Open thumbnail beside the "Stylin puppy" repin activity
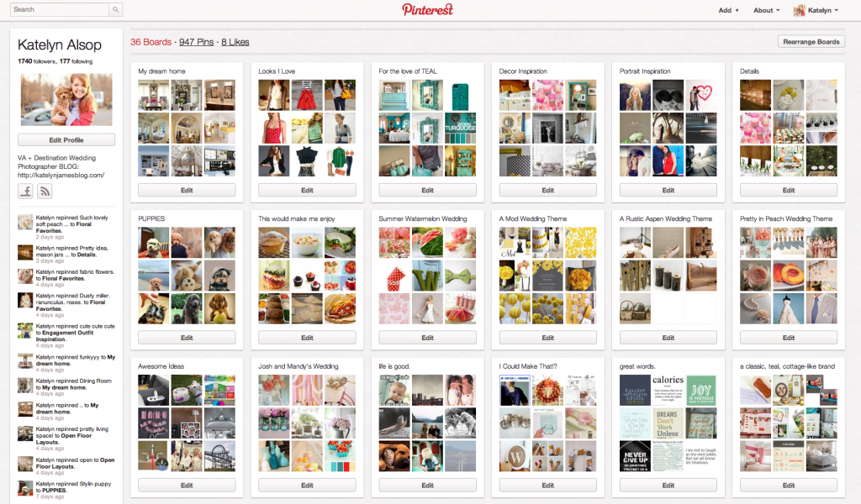Viewport: 861px width, 504px height. [25, 490]
